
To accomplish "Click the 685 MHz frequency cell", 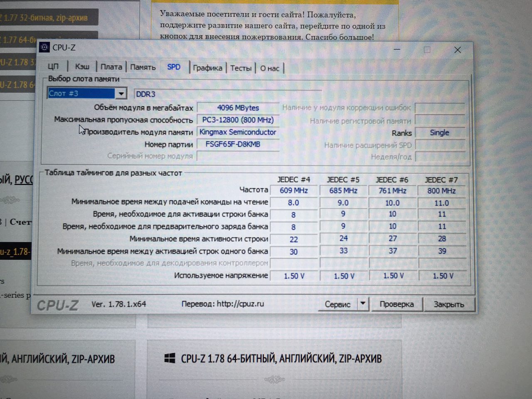I will (x=343, y=191).
